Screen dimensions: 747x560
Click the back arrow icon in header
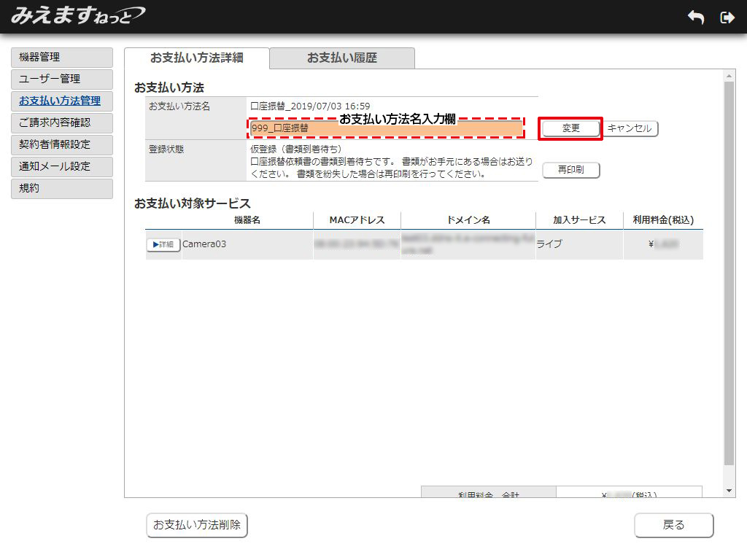click(696, 17)
